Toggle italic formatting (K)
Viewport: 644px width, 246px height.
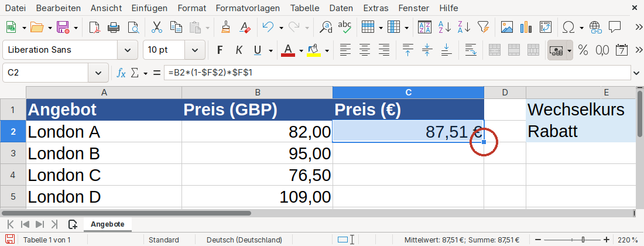click(239, 50)
